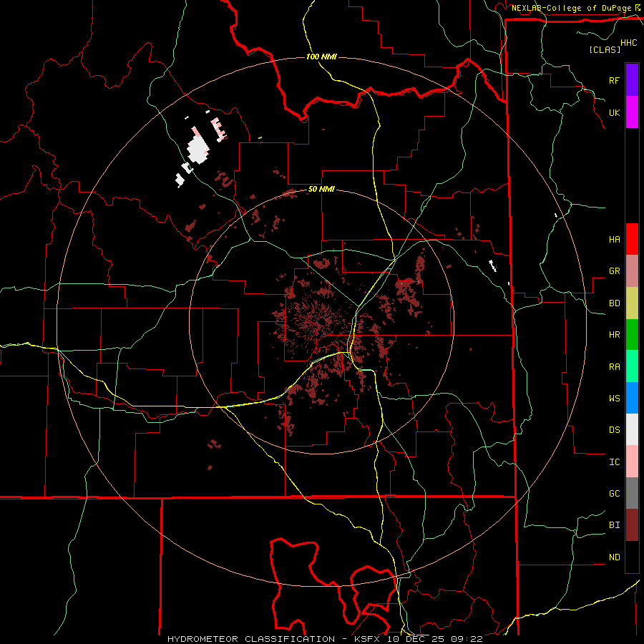Click the BI legend label
The width and height of the screenshot is (644, 644).
[x=614, y=525]
